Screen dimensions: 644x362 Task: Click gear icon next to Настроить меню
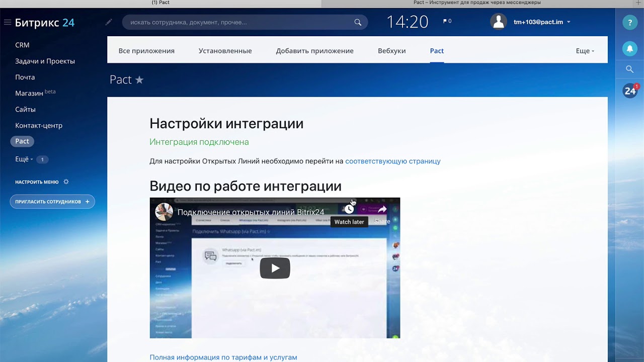point(66,182)
